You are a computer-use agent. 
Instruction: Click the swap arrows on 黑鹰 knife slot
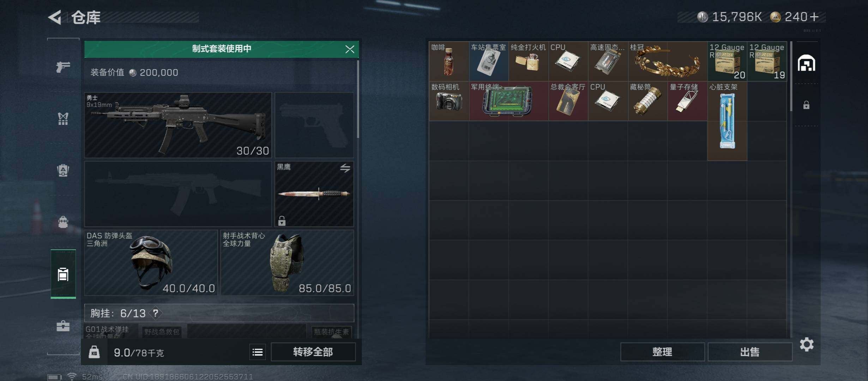tap(345, 168)
